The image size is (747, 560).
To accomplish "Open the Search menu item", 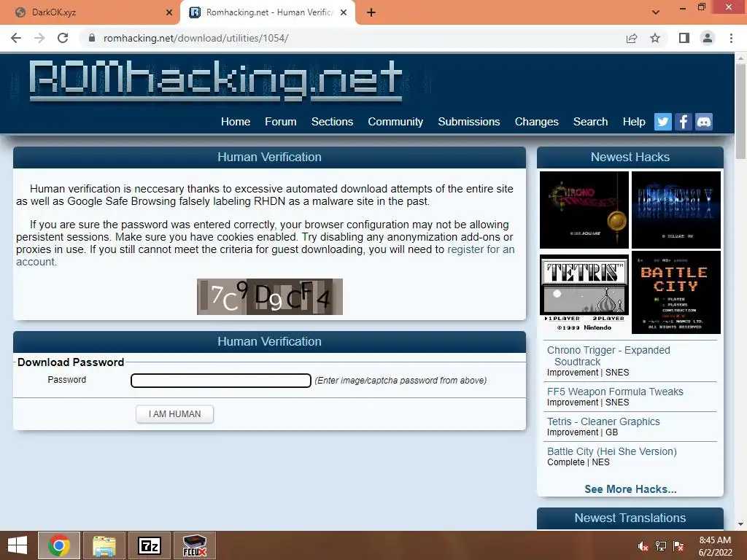I will tap(590, 122).
